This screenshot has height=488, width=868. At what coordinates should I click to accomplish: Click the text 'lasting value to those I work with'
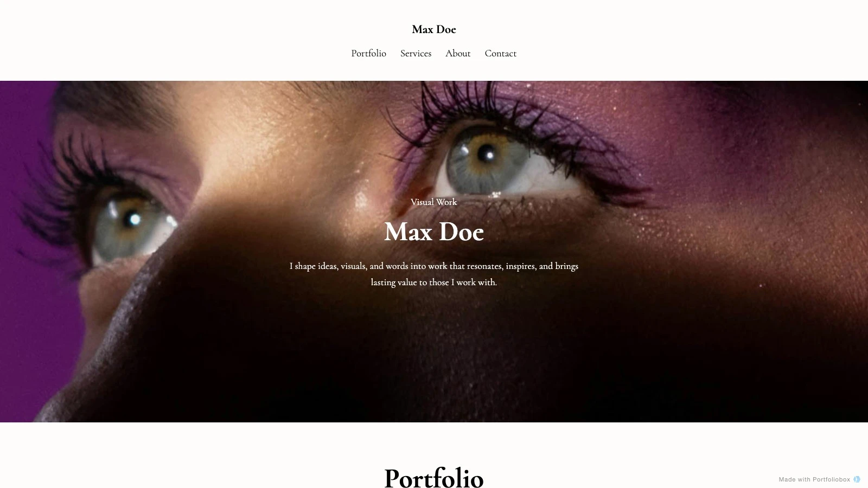pos(433,282)
